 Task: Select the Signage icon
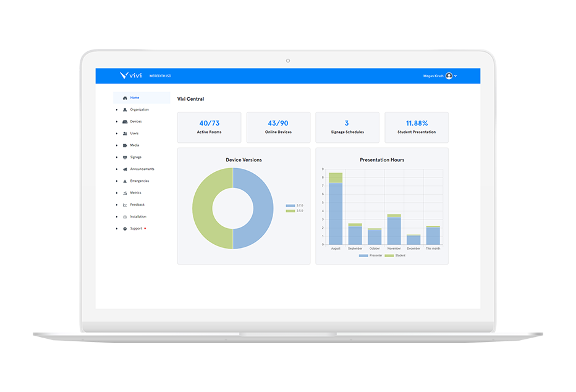(x=124, y=157)
